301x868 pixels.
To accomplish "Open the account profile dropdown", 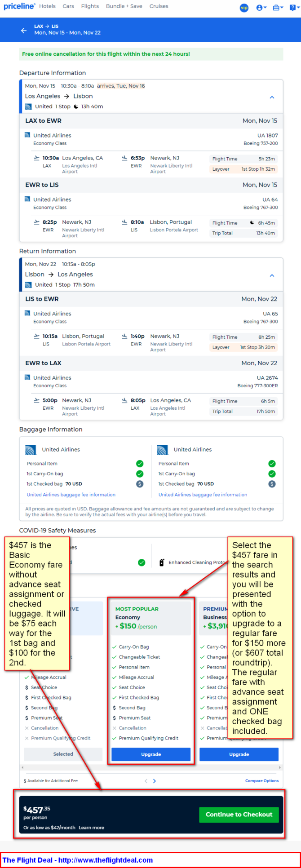I will 261,8.
